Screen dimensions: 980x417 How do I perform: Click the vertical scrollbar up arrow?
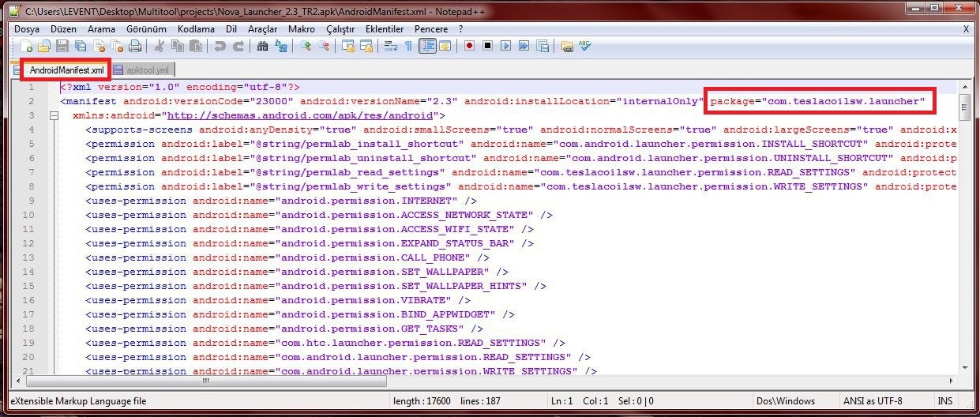(x=965, y=87)
